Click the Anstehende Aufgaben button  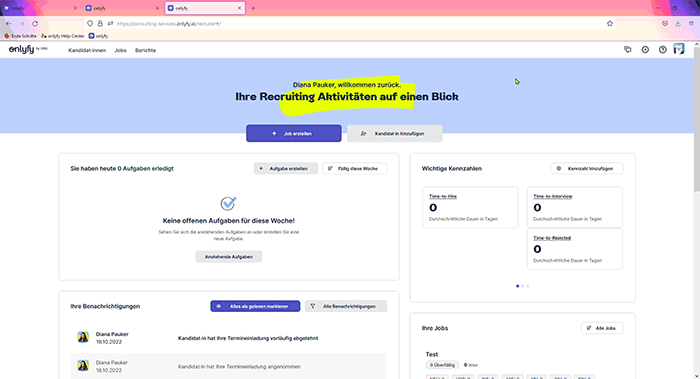click(229, 257)
